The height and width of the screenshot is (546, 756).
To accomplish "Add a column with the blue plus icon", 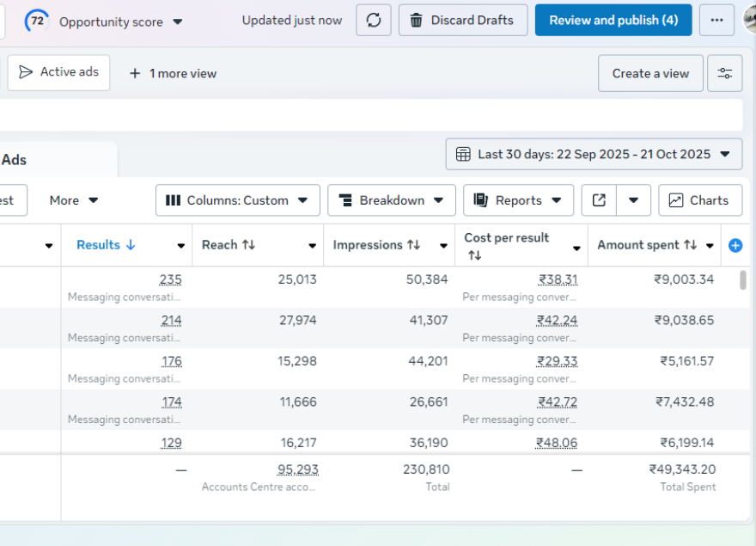I will pos(735,246).
